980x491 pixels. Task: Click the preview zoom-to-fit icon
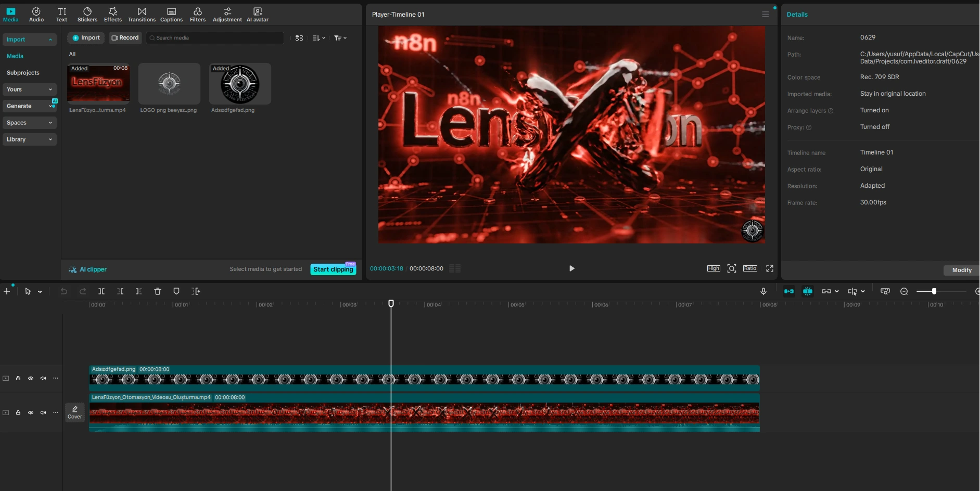coord(732,268)
